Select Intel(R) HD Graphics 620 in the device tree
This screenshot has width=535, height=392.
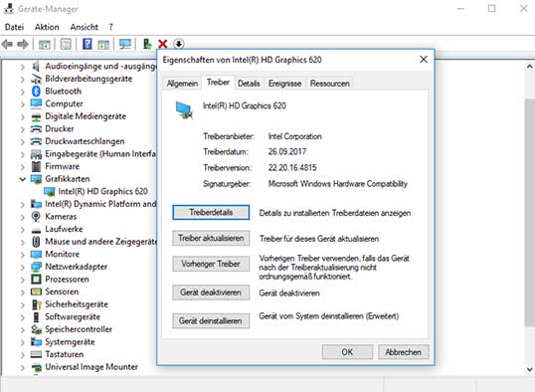click(x=102, y=192)
